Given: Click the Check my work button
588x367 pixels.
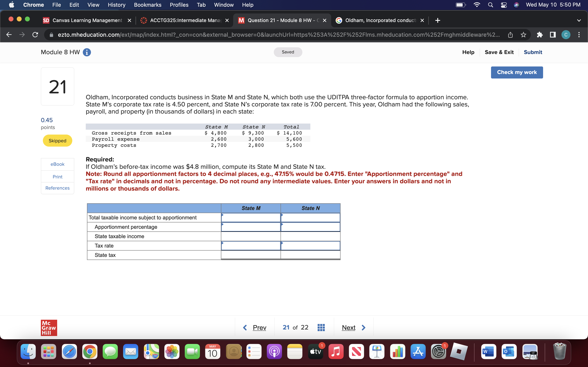Looking at the screenshot, I should 517,72.
